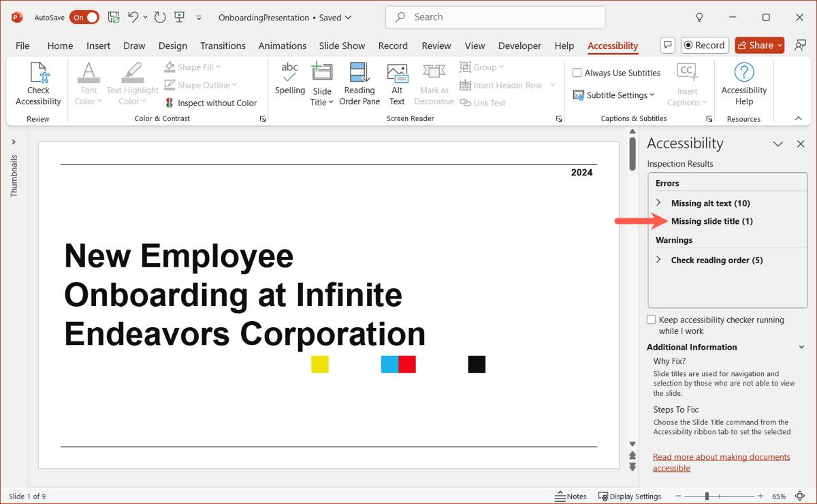This screenshot has height=504, width=817.
Task: Open Subtitle Settings dropdown
Action: (x=613, y=95)
